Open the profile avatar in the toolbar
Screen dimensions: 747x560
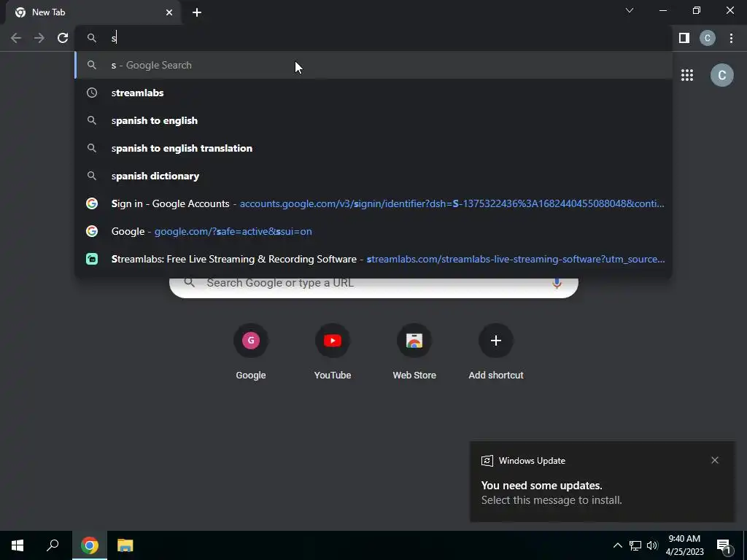click(x=708, y=38)
